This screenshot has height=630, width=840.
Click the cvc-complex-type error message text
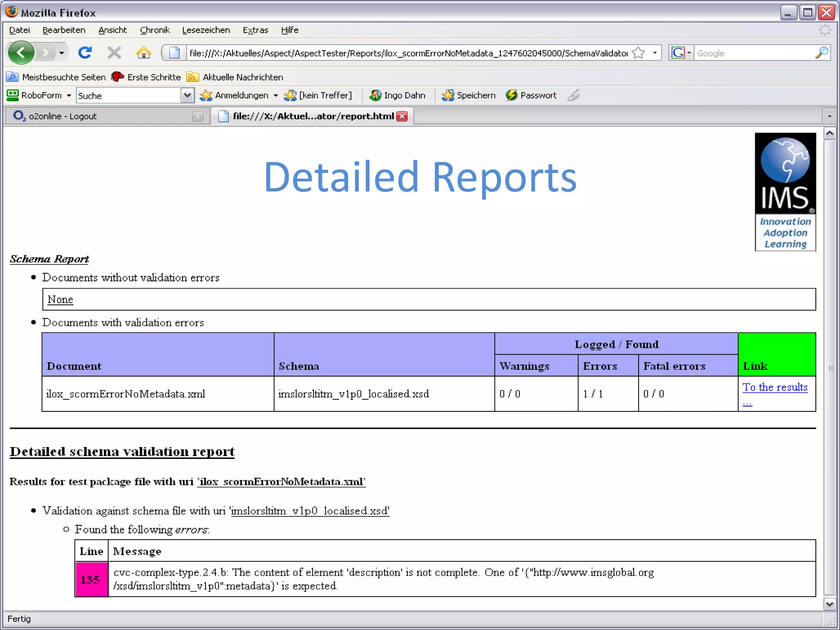pos(383,579)
